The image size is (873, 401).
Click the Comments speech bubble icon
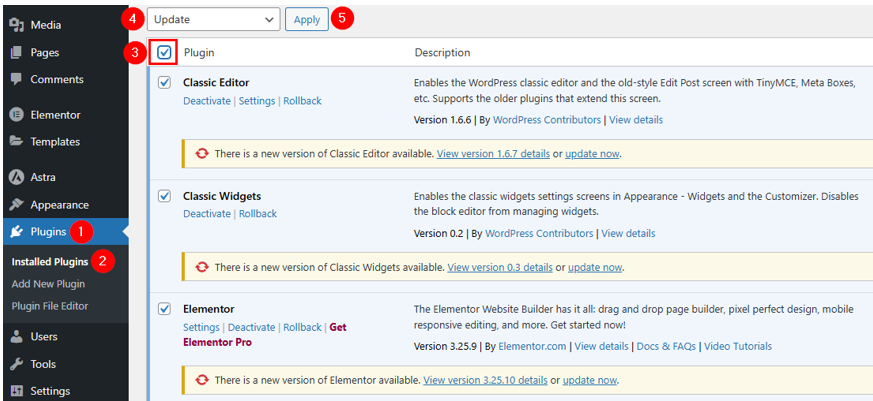coord(17,79)
